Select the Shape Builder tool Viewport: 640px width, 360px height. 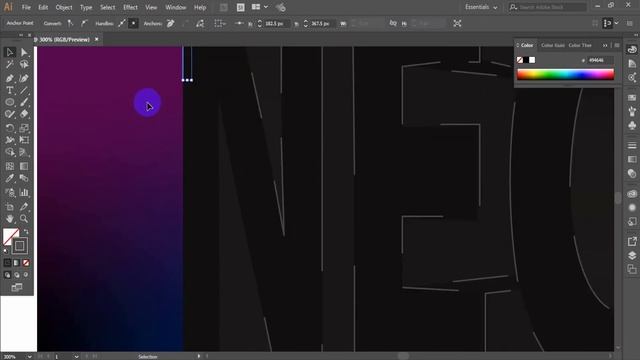point(10,152)
